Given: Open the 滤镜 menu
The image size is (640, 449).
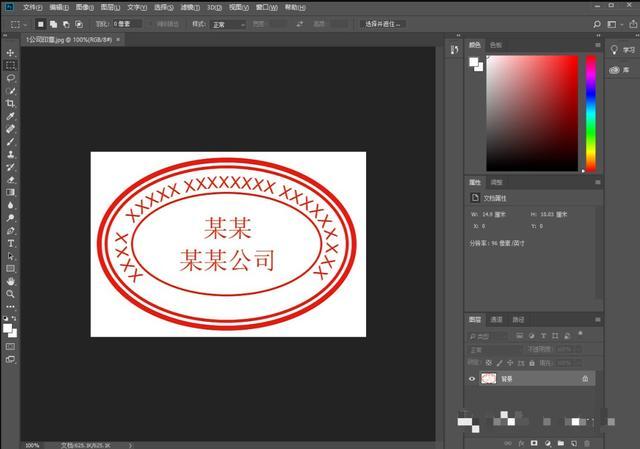Looking at the screenshot, I should (x=190, y=7).
